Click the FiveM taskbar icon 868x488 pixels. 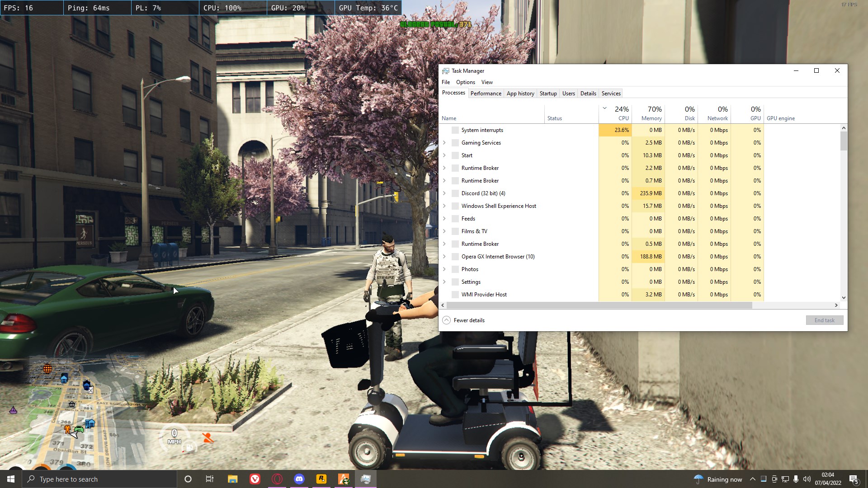pos(344,479)
